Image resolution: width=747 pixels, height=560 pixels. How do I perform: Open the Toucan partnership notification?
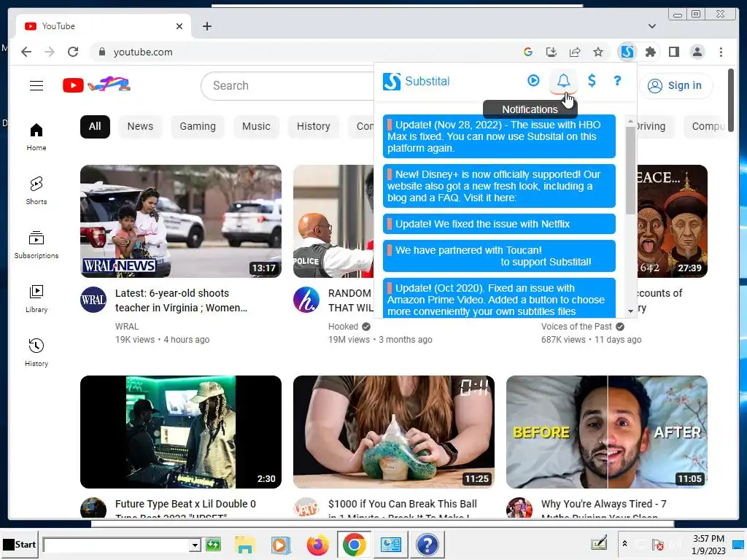(499, 256)
